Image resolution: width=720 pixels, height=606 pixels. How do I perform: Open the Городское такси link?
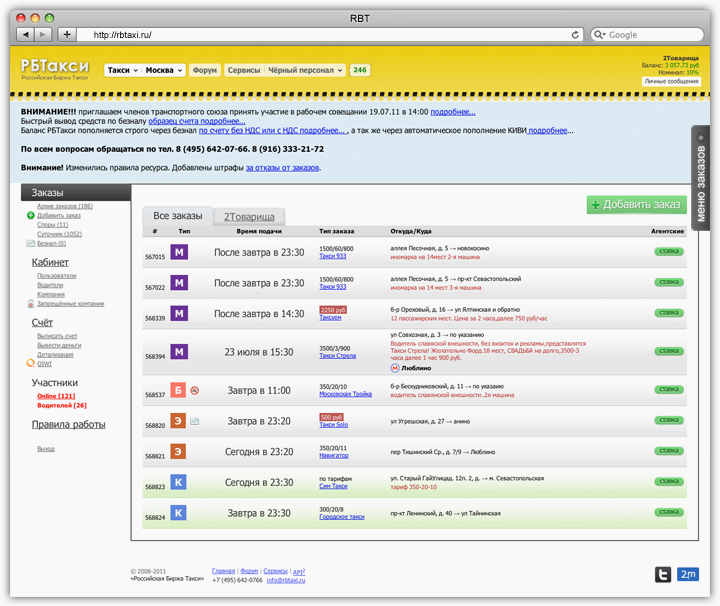click(342, 517)
